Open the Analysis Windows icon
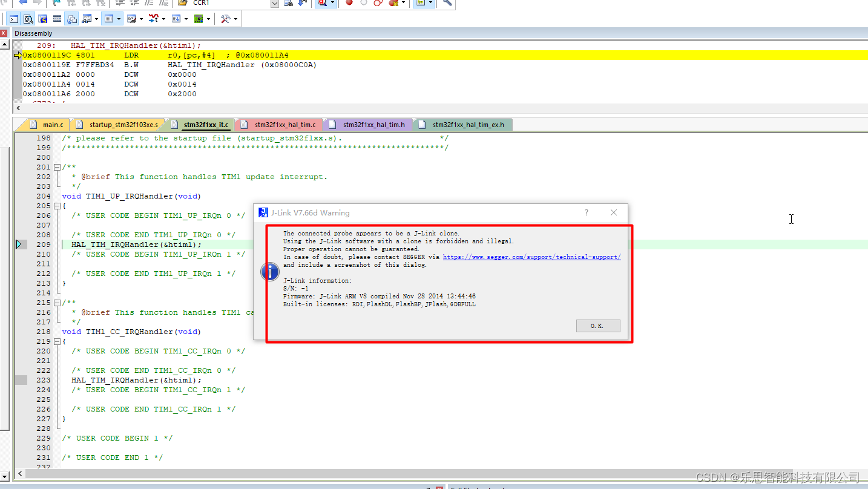The height and width of the screenshot is (489, 868). click(154, 19)
